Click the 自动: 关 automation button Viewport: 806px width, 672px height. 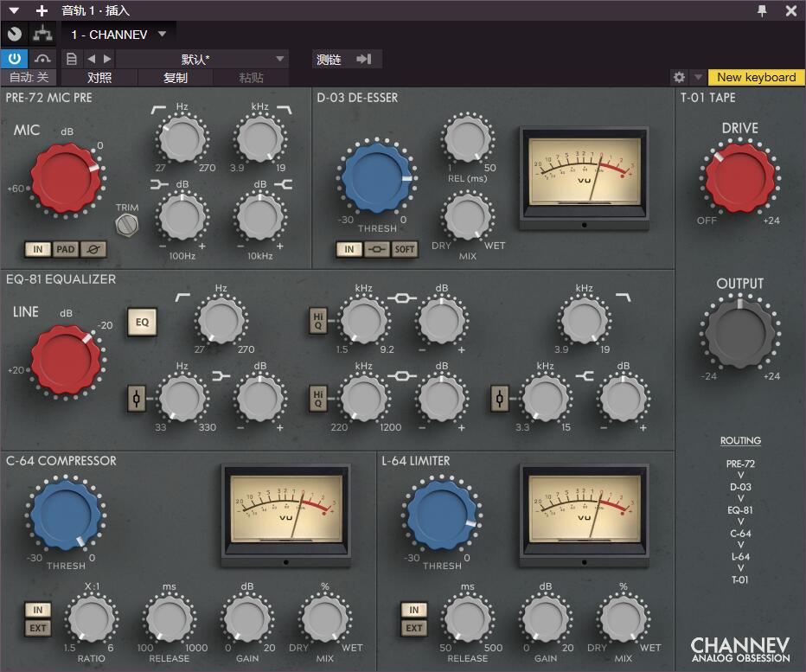[29, 78]
